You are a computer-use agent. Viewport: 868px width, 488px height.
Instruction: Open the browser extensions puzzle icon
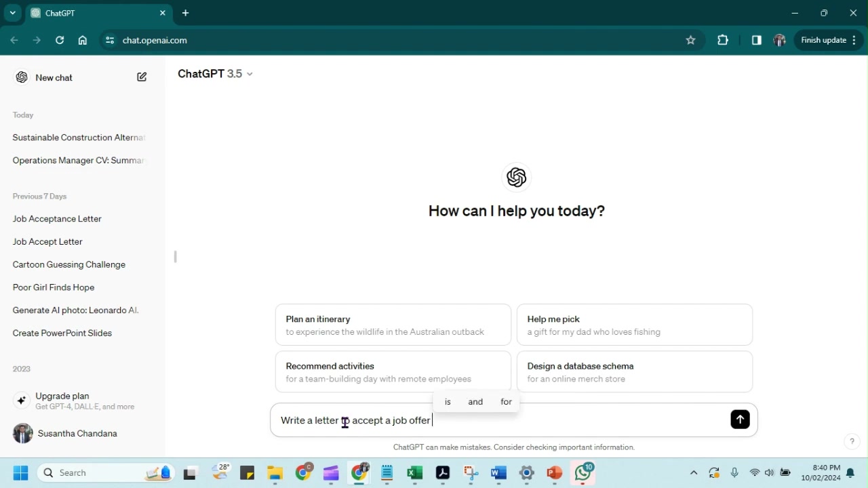723,40
